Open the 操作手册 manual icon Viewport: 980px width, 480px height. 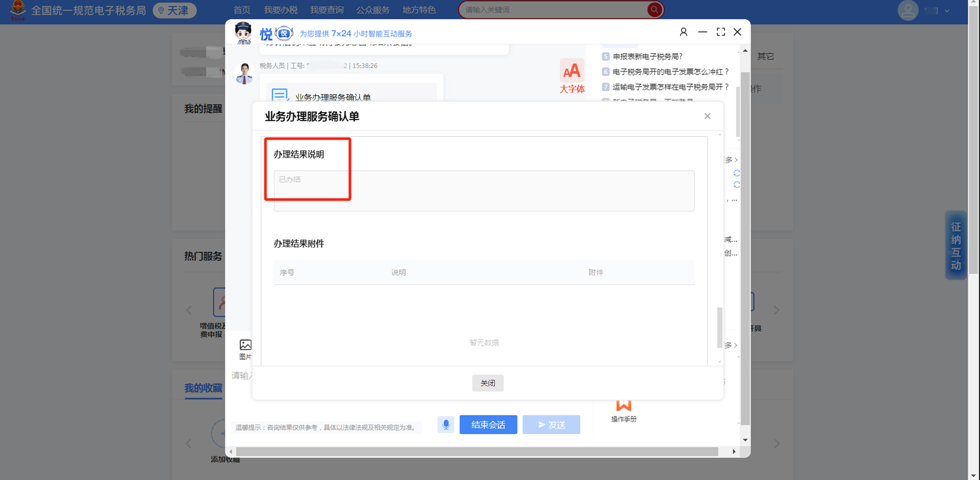point(623,410)
